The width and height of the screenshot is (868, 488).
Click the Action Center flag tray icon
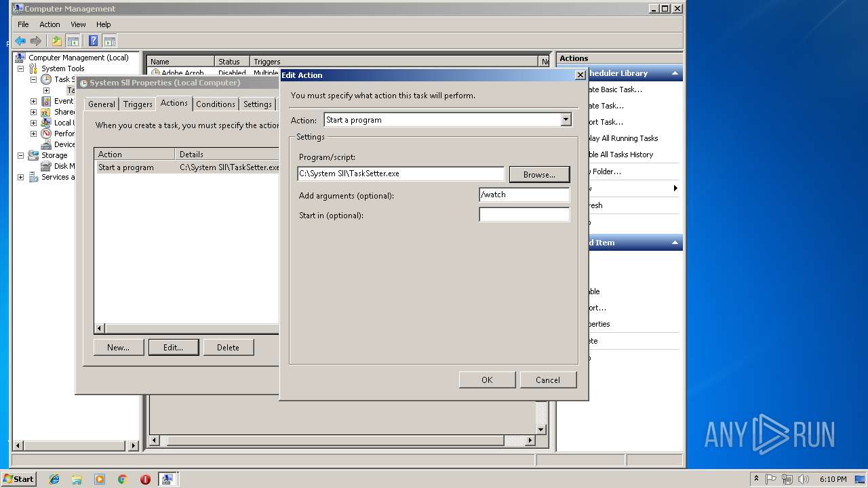(x=771, y=479)
